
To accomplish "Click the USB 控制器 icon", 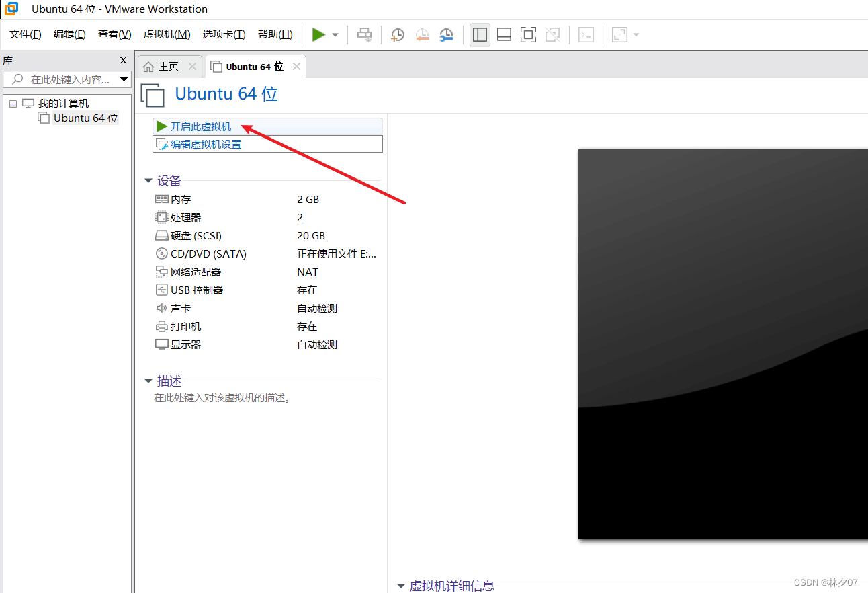I will [x=161, y=290].
